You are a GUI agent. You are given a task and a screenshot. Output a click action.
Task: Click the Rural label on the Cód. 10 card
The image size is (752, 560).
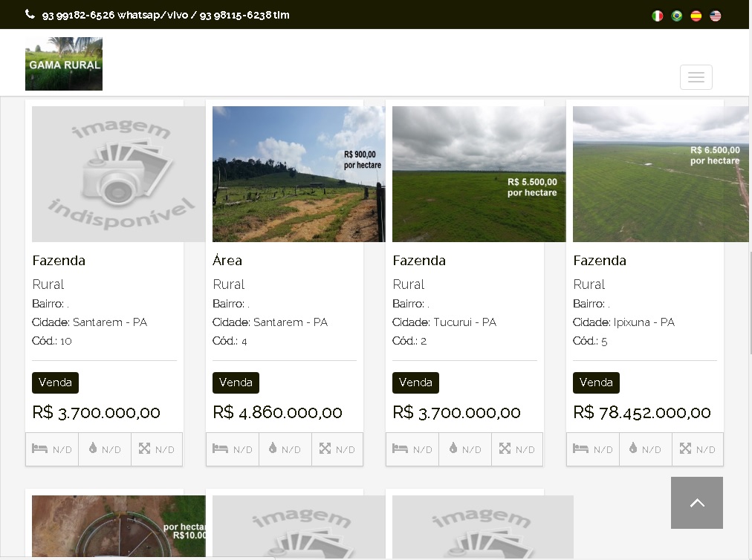point(48,284)
